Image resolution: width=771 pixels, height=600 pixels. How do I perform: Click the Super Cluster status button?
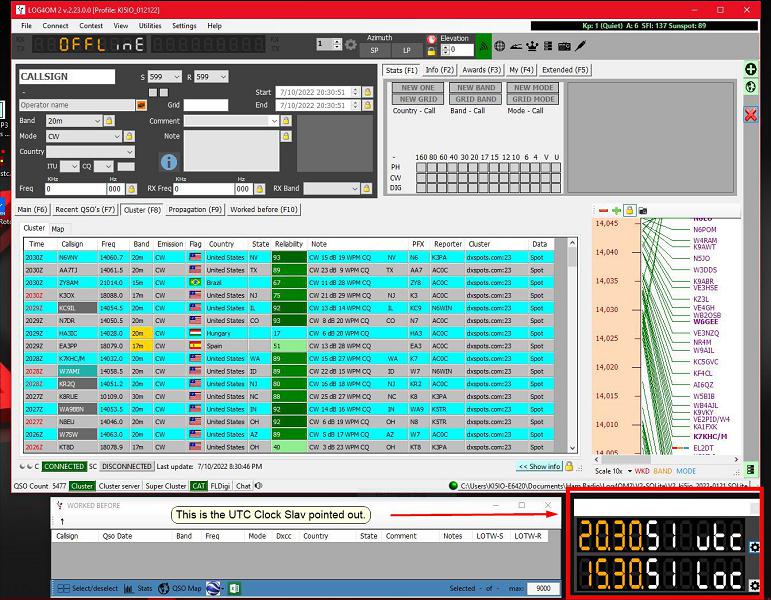(x=166, y=486)
